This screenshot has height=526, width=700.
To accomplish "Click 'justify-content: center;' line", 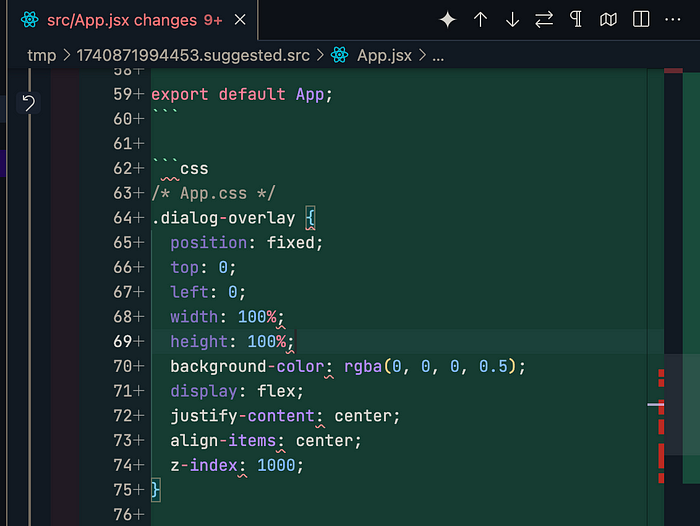I will pos(285,416).
